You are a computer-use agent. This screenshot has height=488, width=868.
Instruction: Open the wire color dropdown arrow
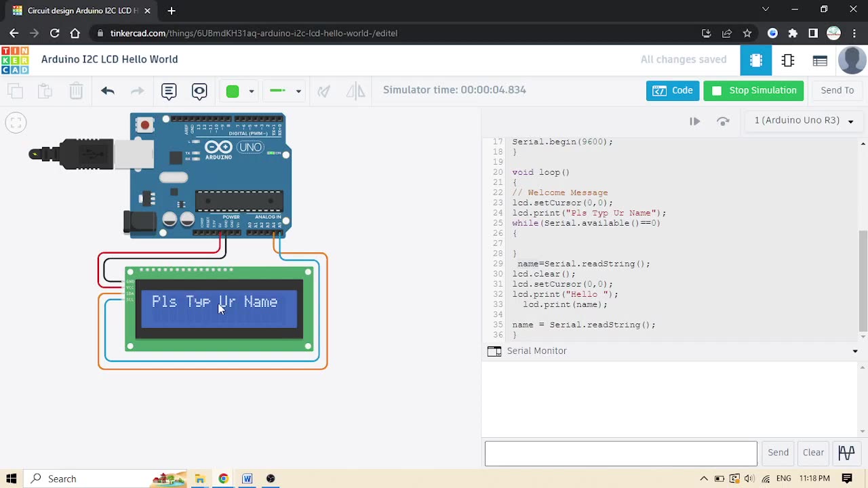point(252,91)
